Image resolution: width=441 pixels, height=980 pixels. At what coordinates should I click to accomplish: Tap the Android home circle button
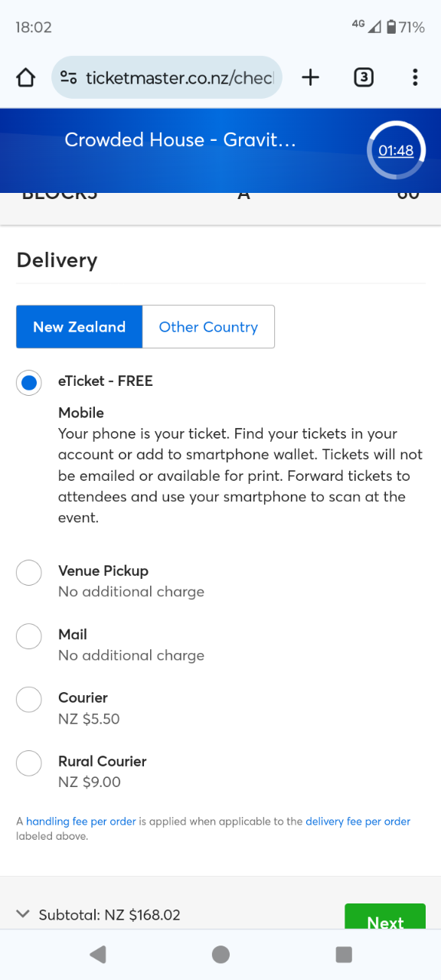[220, 954]
